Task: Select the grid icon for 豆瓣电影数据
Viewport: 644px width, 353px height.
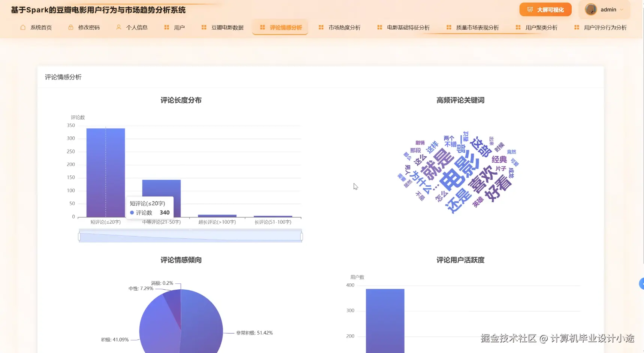Action: 204,27
